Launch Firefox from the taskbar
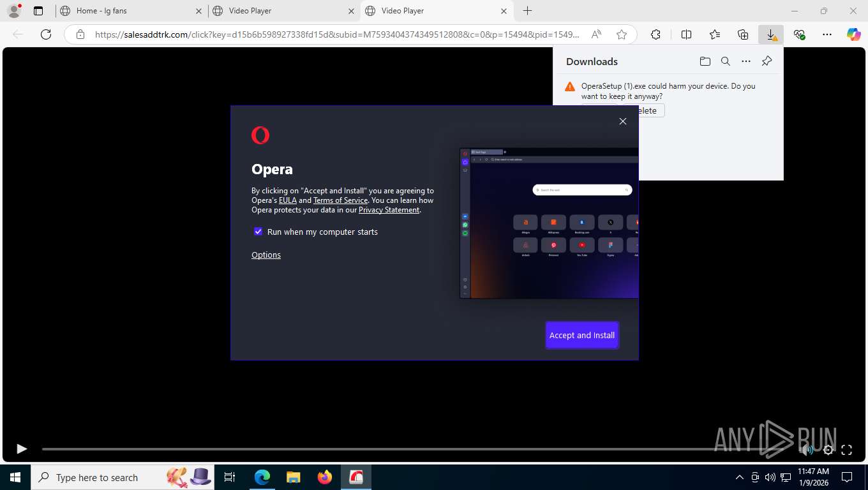The width and height of the screenshot is (868, 490). (325, 477)
